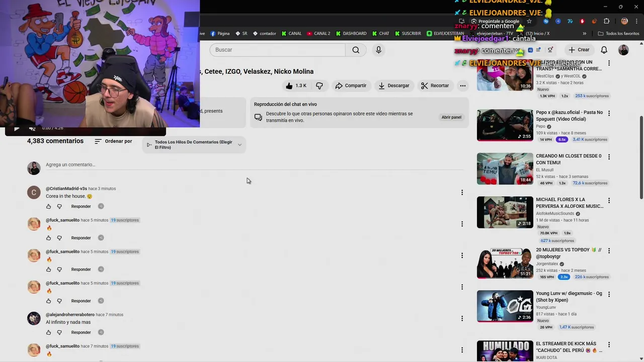This screenshot has height=362, width=644.
Task: Reply to alejandroherrerabotero via Responder
Action: (x=81, y=332)
